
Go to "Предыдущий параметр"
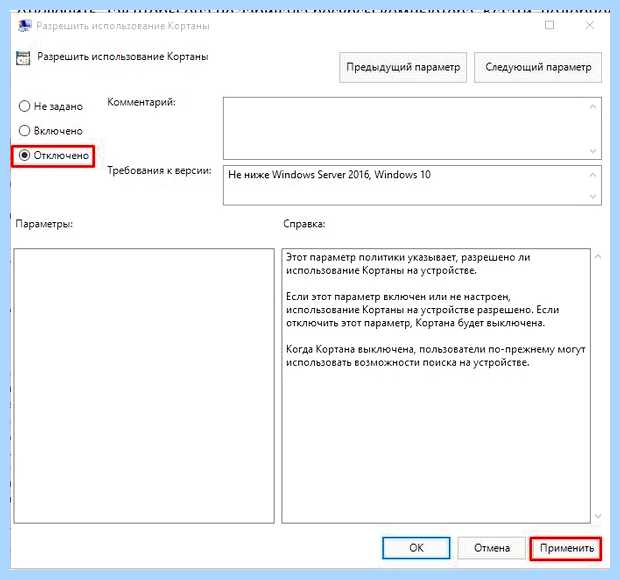point(403,67)
